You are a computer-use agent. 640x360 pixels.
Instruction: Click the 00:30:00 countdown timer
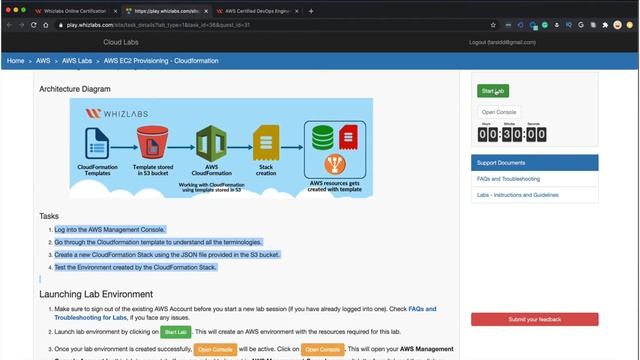pyautogui.click(x=512, y=134)
